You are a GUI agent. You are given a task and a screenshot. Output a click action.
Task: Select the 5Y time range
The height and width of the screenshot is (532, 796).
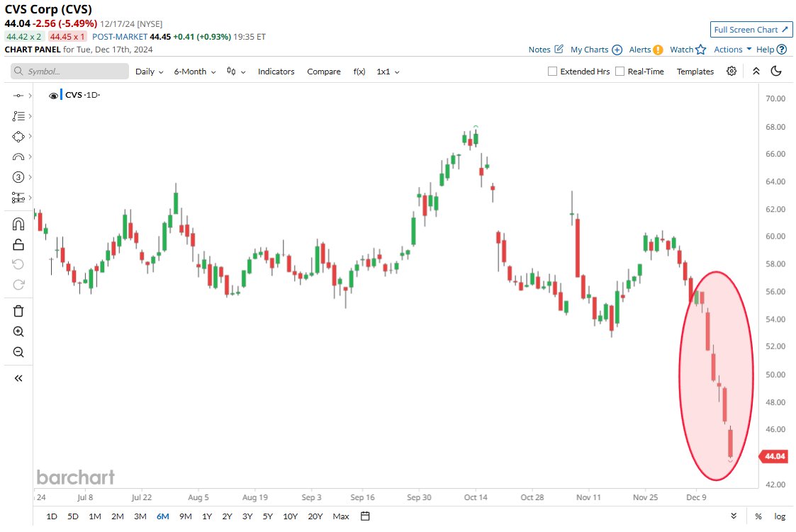pyautogui.click(x=267, y=516)
